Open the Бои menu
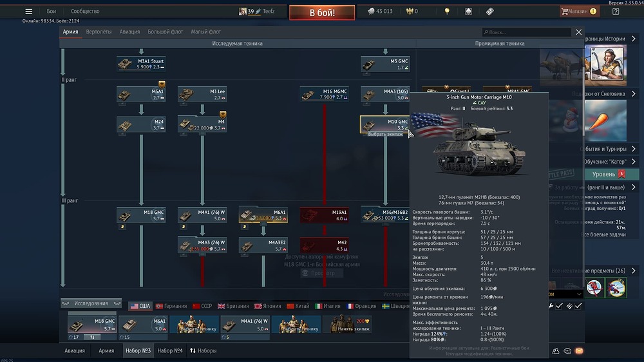Viewport: 644px width, 362px height. tap(52, 11)
